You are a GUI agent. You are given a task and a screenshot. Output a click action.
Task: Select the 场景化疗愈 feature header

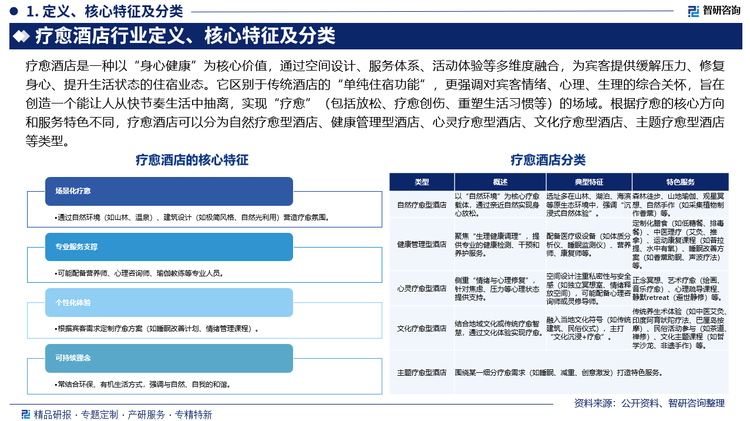pyautogui.click(x=169, y=191)
